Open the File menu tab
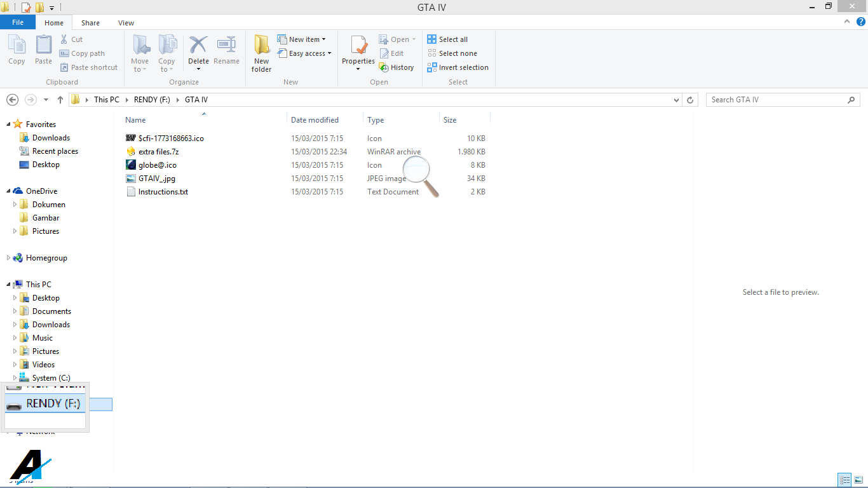Screen dimensions: 868x488 point(18,22)
